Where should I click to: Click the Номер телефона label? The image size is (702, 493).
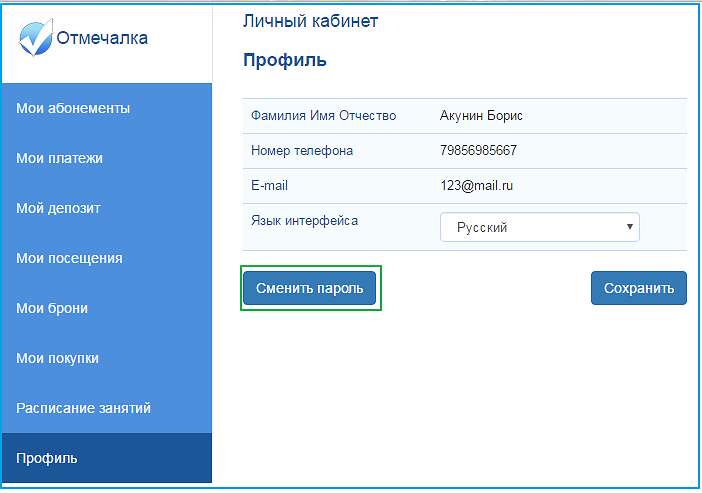[x=302, y=150]
